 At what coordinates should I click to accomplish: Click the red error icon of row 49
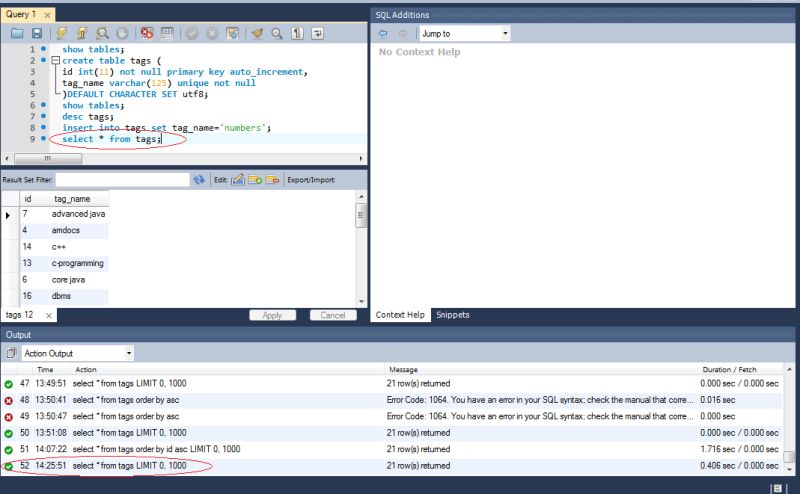tap(9, 417)
